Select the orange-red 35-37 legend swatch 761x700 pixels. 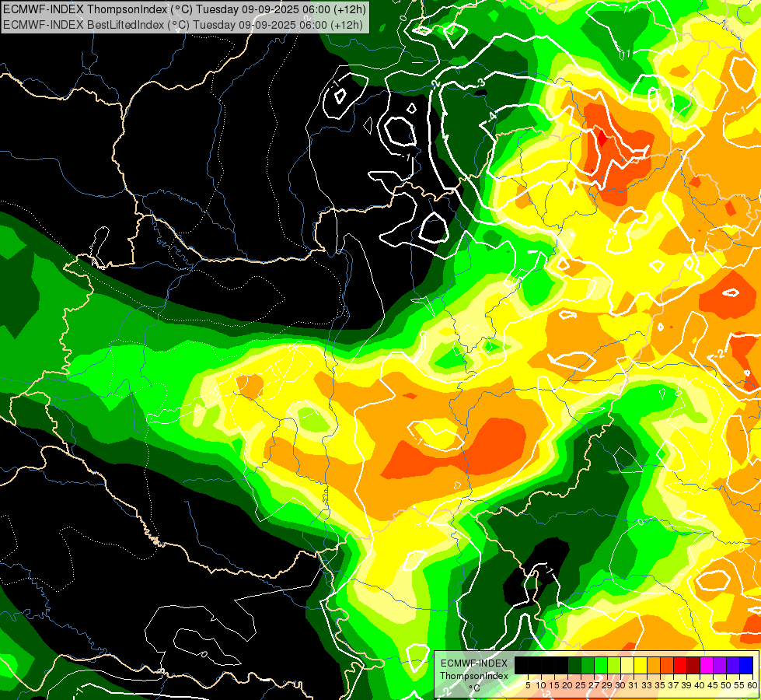[667, 665]
